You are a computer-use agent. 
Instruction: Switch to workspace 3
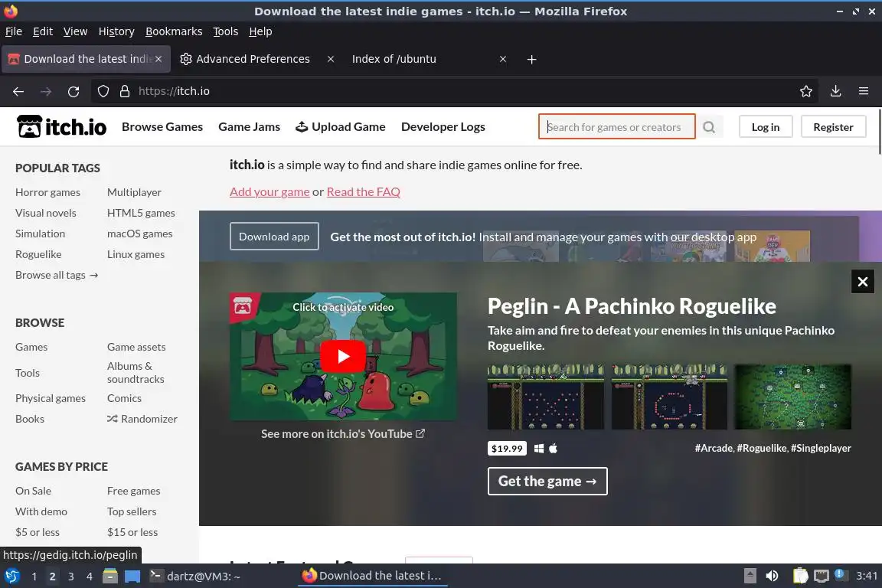click(71, 577)
